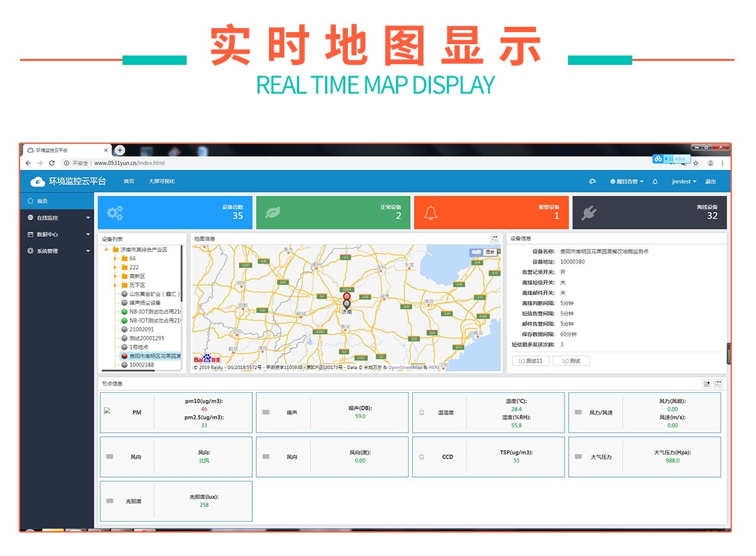Open the jnrstest user dropdown
This screenshot has width=756, height=556.
[x=684, y=181]
